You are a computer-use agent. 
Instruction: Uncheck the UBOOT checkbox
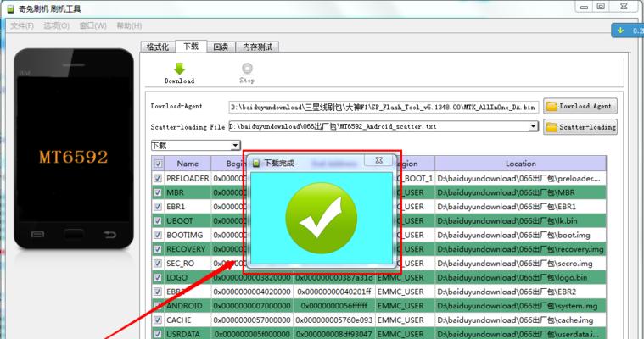click(158, 221)
